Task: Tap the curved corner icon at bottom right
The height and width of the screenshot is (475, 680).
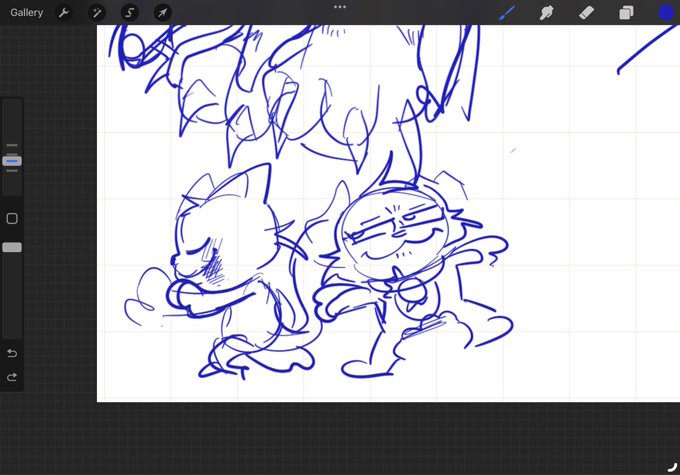Action: 672,467
